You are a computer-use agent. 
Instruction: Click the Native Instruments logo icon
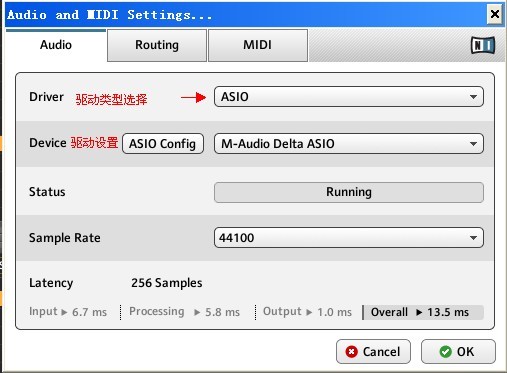pos(483,45)
